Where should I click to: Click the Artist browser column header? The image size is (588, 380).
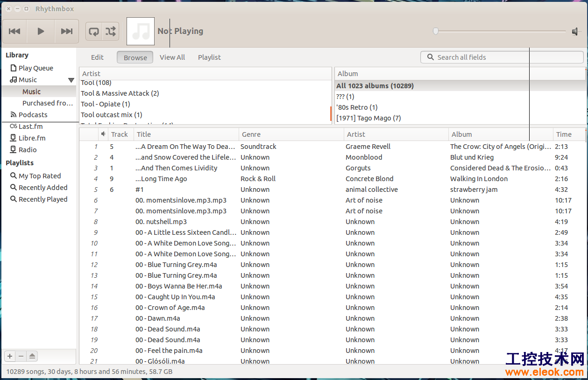pos(205,74)
